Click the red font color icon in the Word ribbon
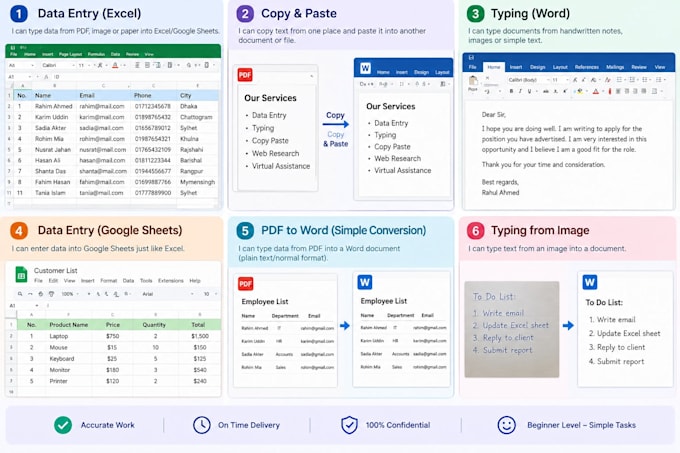Image resolution: width=680 pixels, height=453 pixels. click(596, 91)
